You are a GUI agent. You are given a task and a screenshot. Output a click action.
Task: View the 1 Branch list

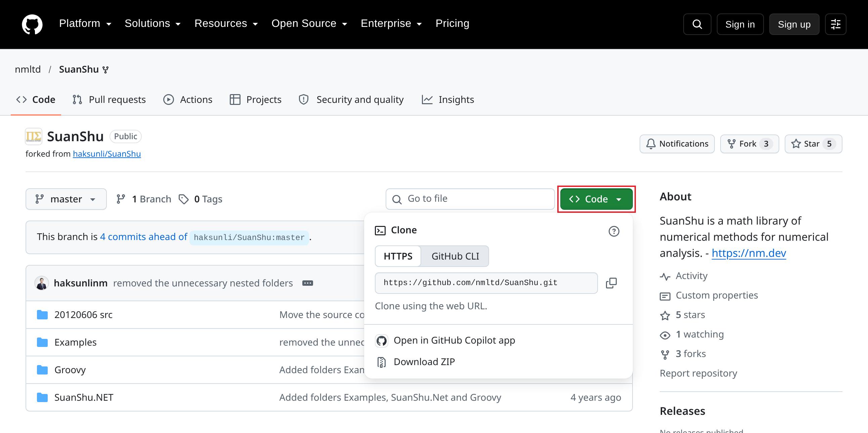(x=144, y=199)
